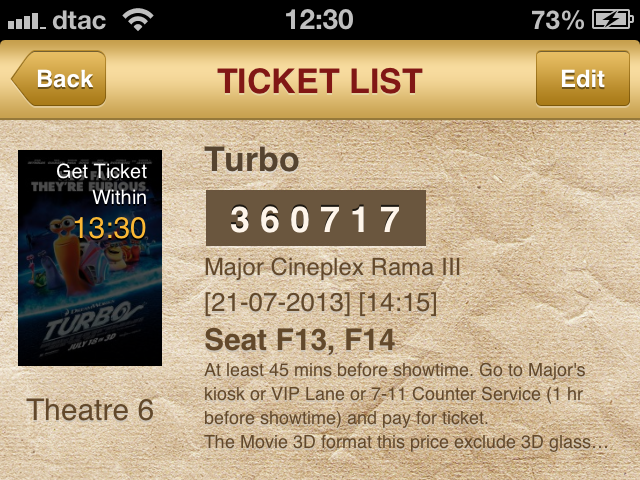Tap the 14:15 showtime text
Screen dimensions: 640x480
coord(398,303)
